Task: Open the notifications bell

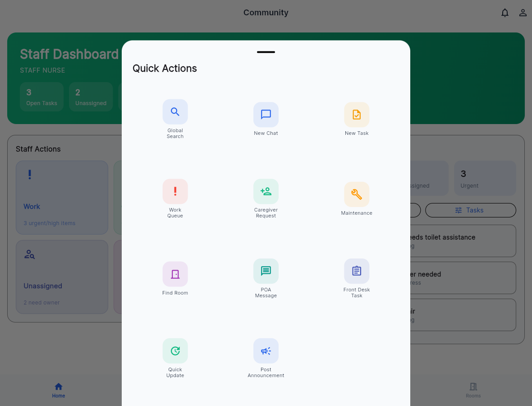Action: [505, 13]
